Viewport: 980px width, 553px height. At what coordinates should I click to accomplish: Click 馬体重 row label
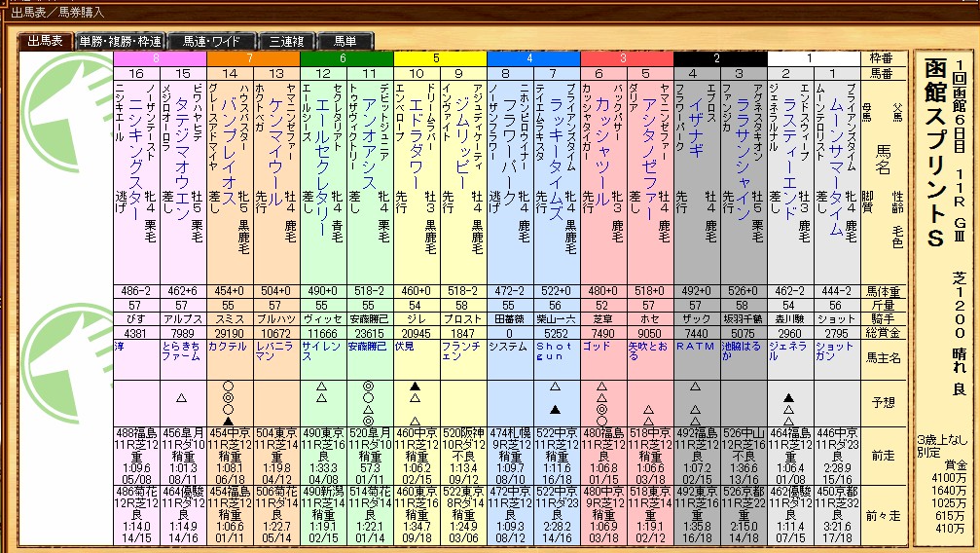tap(883, 291)
